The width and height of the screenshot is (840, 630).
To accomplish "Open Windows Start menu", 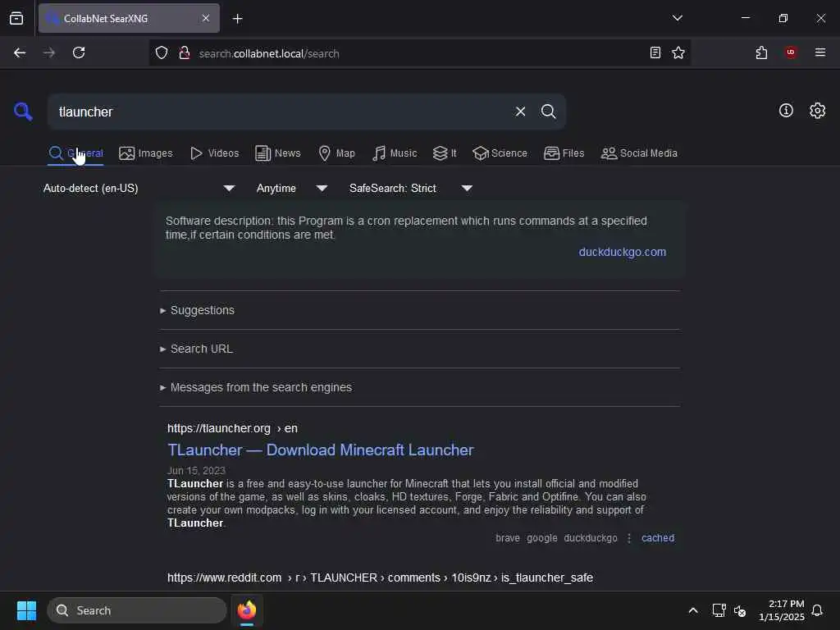I will coord(26,610).
